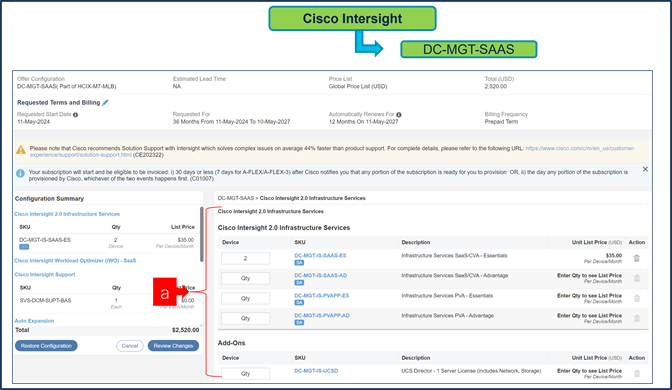The image size is (672, 390).
Task: Click quantity field showing 2 for SAAS-ES
Action: click(x=246, y=258)
